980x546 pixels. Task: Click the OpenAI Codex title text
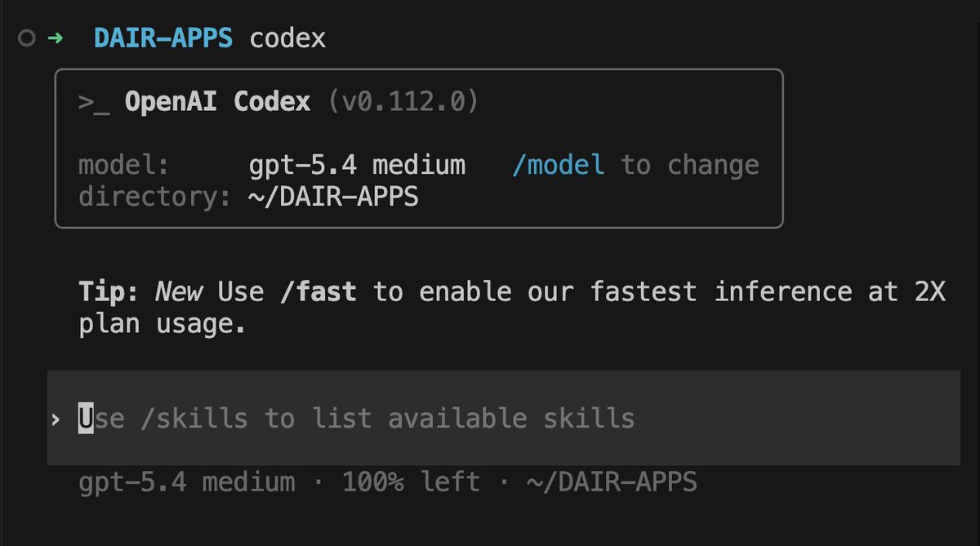tap(217, 102)
